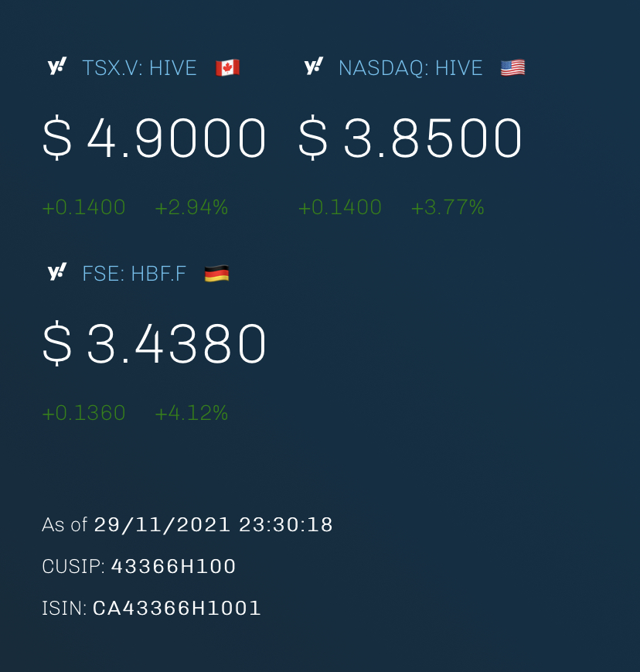Select the $3.4380 FSE price
The height and width of the screenshot is (672, 640).
(x=155, y=343)
